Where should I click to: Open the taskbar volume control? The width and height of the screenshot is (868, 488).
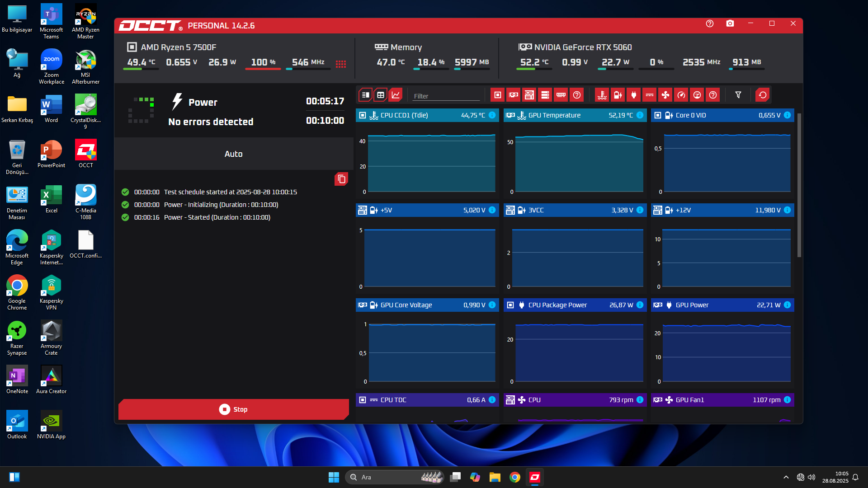[811, 477]
